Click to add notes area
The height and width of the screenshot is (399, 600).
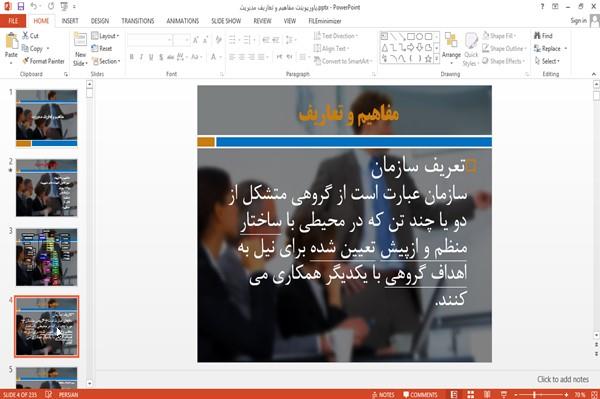[563, 379]
